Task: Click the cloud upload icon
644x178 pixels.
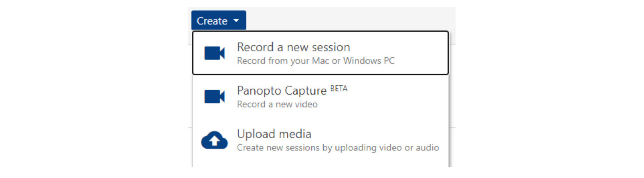Action: (x=214, y=140)
